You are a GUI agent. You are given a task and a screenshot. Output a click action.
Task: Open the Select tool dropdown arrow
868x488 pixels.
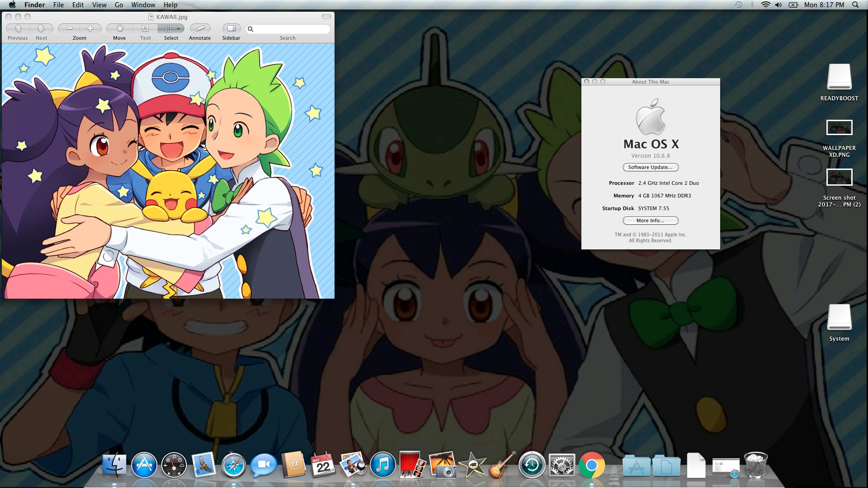click(179, 28)
